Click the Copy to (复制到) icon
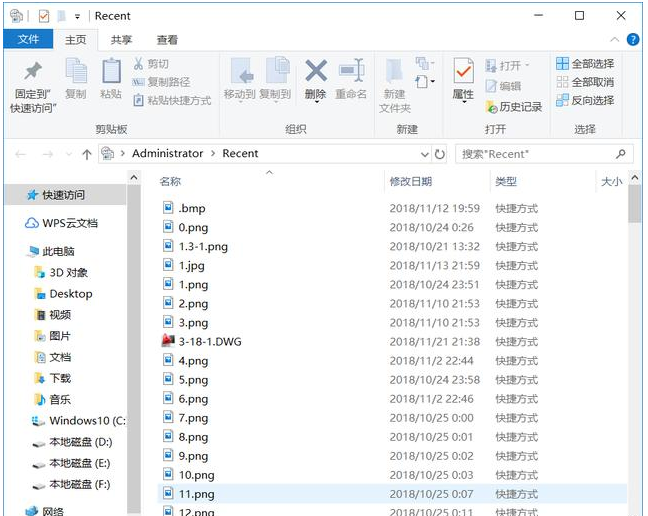The height and width of the screenshot is (516, 648). tap(277, 70)
